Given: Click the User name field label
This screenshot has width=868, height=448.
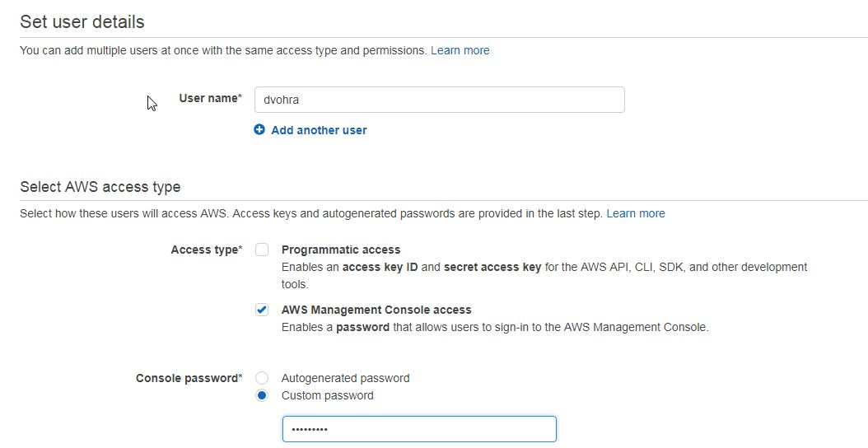Looking at the screenshot, I should 210,98.
